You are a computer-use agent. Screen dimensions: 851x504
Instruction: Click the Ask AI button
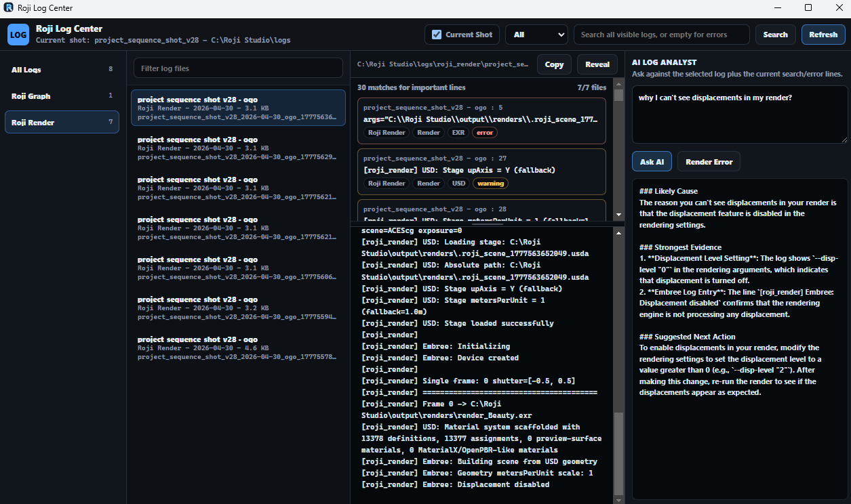coord(652,162)
